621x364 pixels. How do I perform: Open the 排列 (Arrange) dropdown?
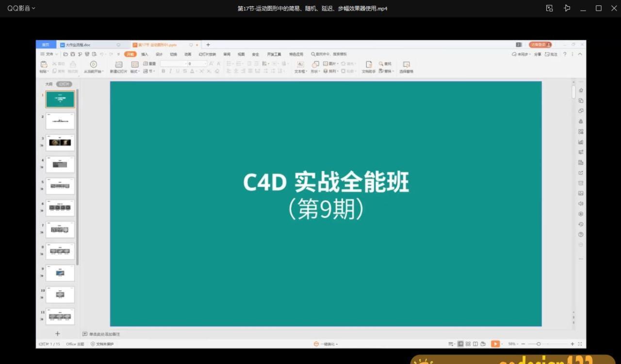click(x=332, y=71)
